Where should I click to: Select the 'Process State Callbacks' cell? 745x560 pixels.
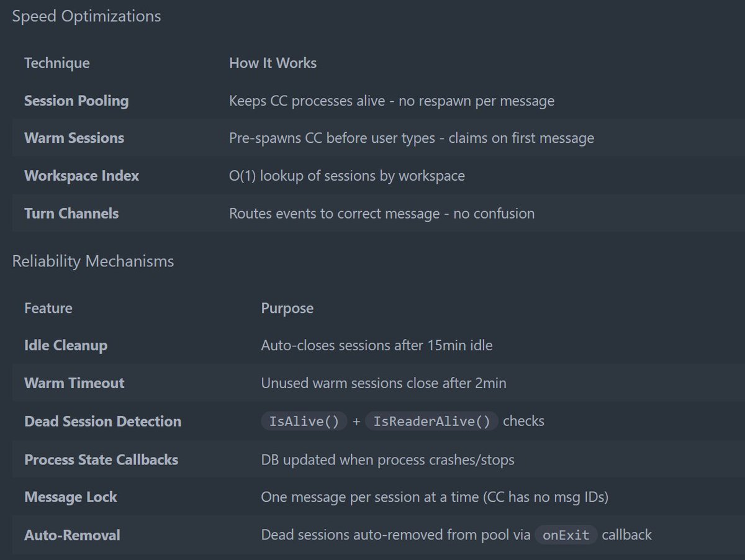coord(101,460)
